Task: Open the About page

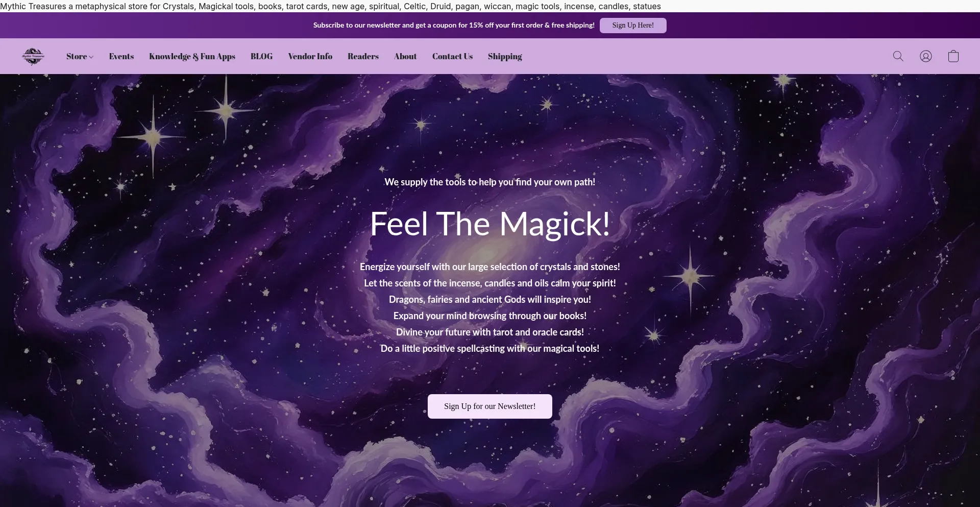Action: click(405, 56)
